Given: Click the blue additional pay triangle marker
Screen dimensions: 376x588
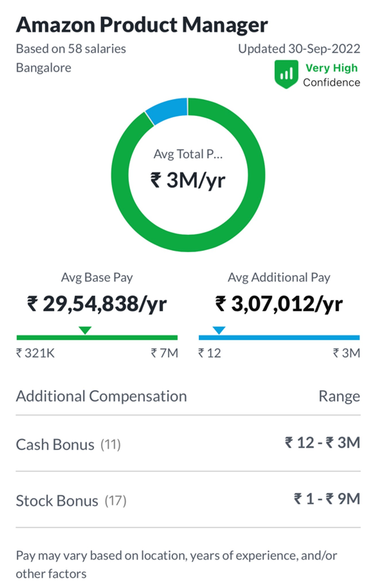Looking at the screenshot, I should 219,330.
